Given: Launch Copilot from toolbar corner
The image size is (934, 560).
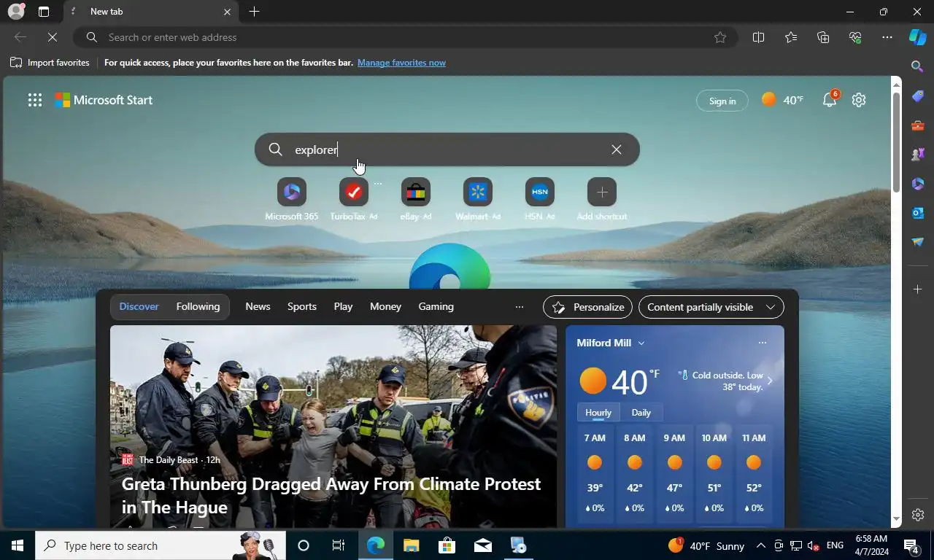Looking at the screenshot, I should [918, 37].
